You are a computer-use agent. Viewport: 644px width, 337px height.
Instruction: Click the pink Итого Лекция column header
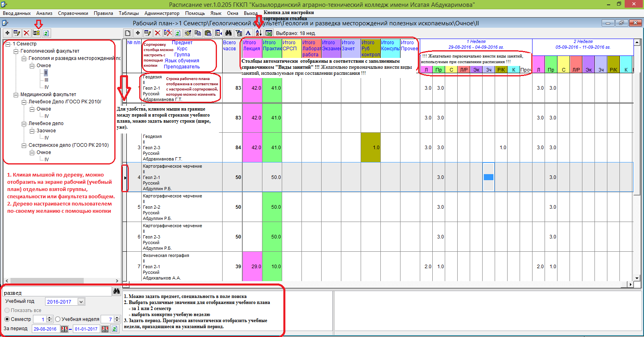coord(252,48)
